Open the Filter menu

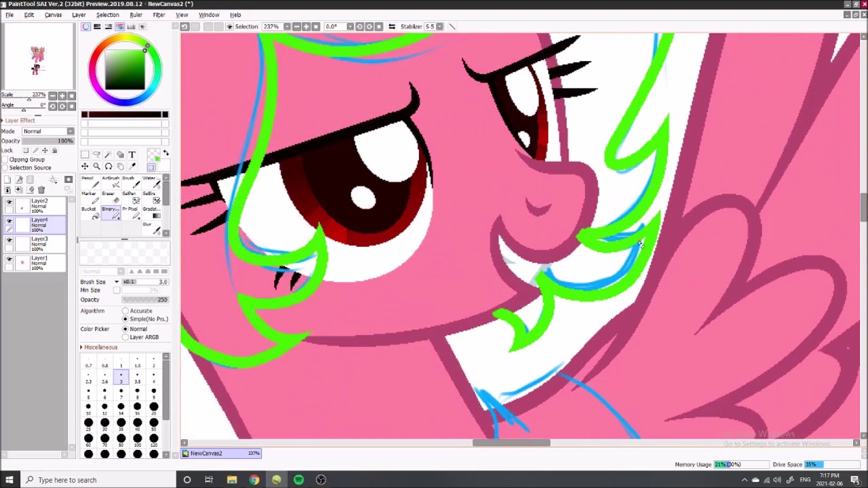tap(159, 15)
